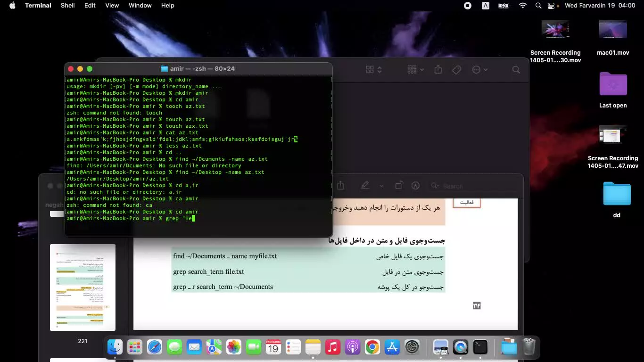Open the Notes app in Dock
This screenshot has height=362, width=644.
[x=313, y=347]
